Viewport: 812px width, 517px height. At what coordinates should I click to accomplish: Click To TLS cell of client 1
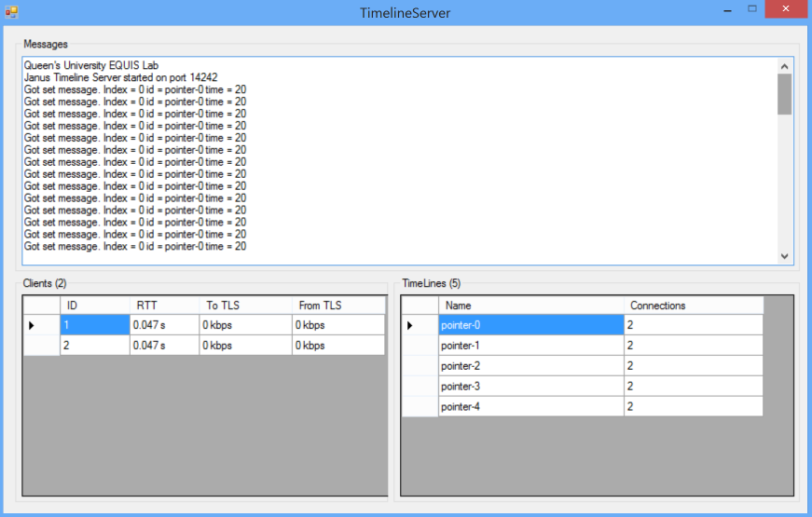246,325
